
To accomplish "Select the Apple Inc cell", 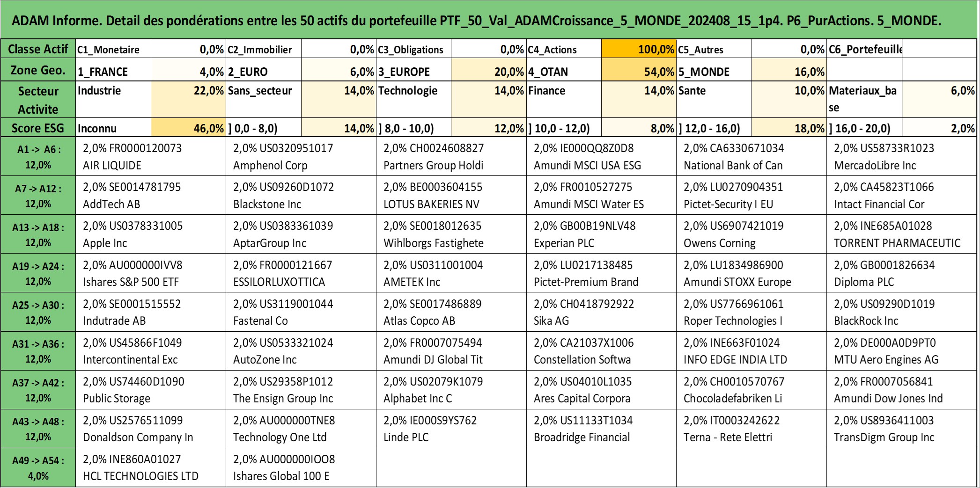I will click(151, 234).
